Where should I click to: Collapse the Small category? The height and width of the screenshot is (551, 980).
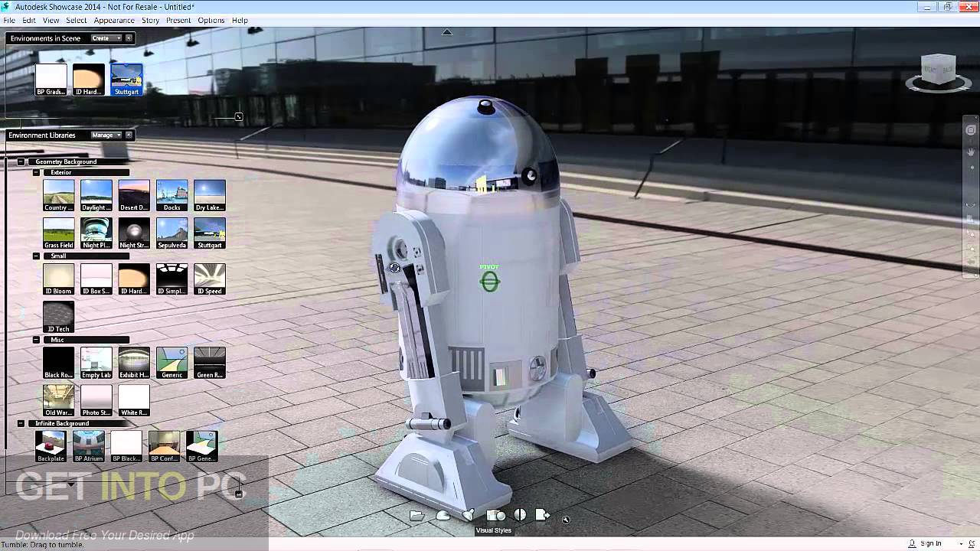pyautogui.click(x=36, y=256)
